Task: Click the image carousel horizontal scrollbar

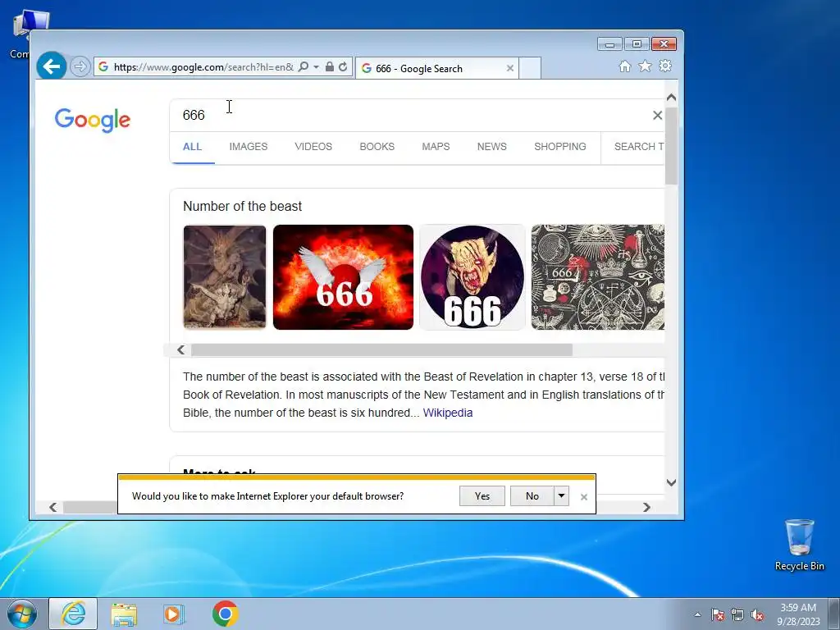Action: (x=381, y=349)
